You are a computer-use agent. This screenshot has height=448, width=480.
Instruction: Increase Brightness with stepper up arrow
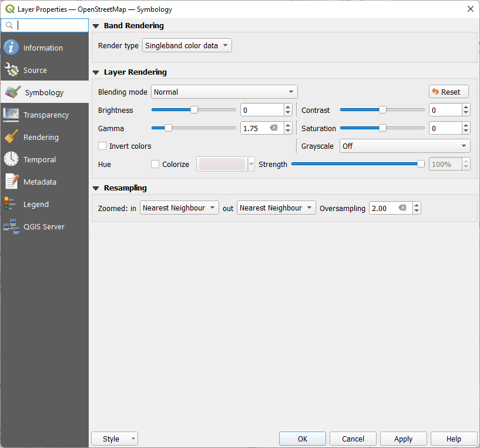(288, 106)
